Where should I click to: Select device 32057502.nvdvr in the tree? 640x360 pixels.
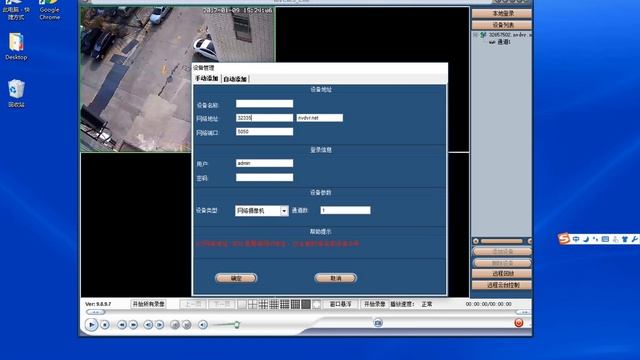[x=509, y=35]
